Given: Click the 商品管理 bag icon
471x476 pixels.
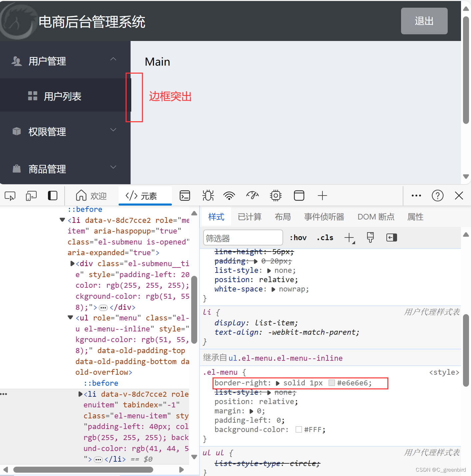Looking at the screenshot, I should [x=17, y=169].
